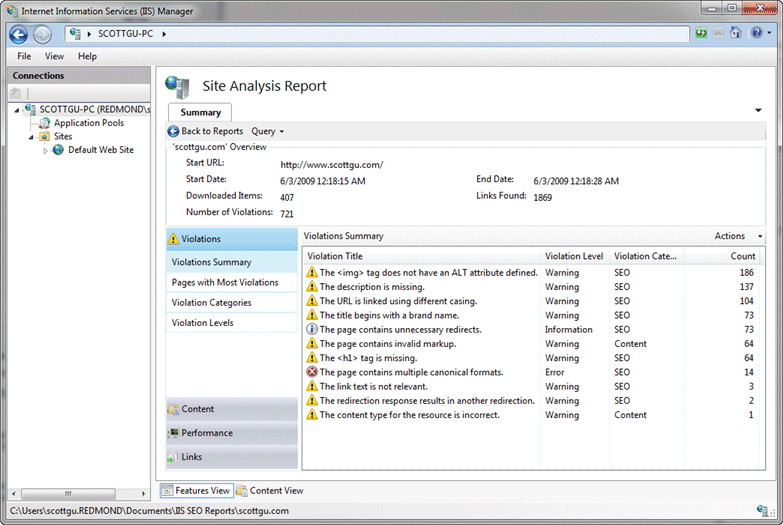Open the Help menu
This screenshot has width=783, height=525.
click(87, 56)
